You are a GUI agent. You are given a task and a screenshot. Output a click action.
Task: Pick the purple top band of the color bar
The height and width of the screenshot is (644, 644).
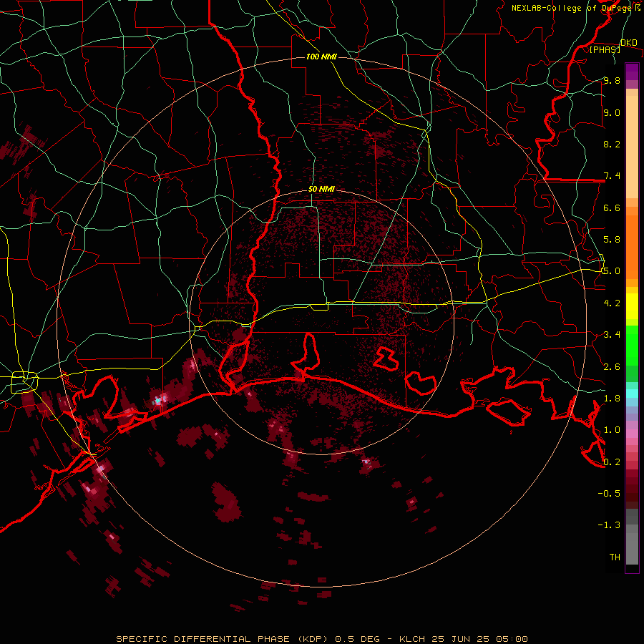[632, 72]
